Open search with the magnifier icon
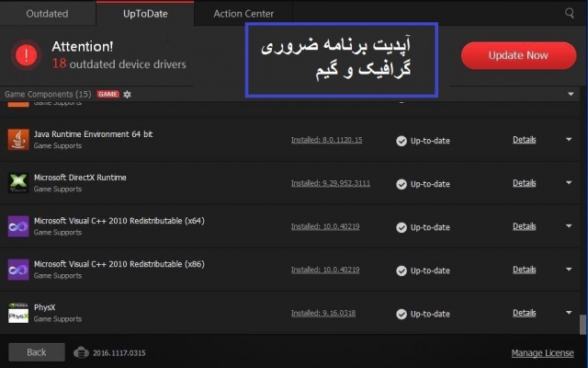This screenshot has width=588, height=368. coord(570,14)
